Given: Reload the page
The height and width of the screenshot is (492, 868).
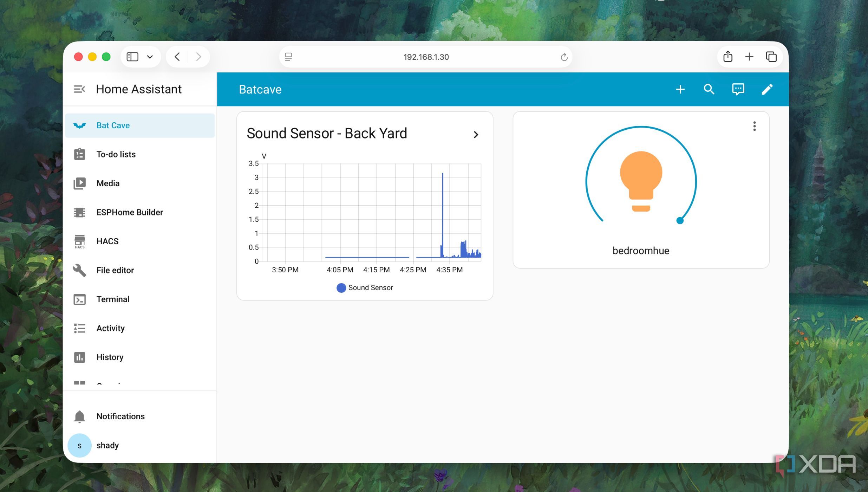Looking at the screenshot, I should pos(564,57).
